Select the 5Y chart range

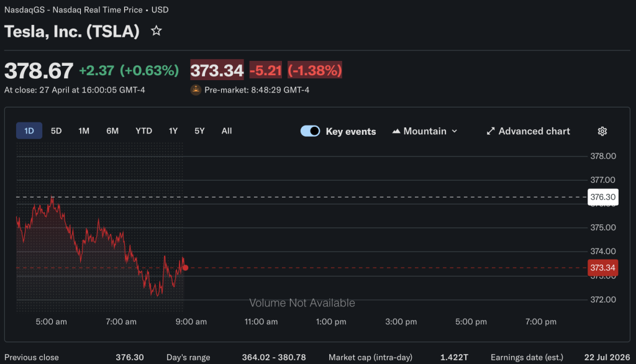(x=199, y=131)
